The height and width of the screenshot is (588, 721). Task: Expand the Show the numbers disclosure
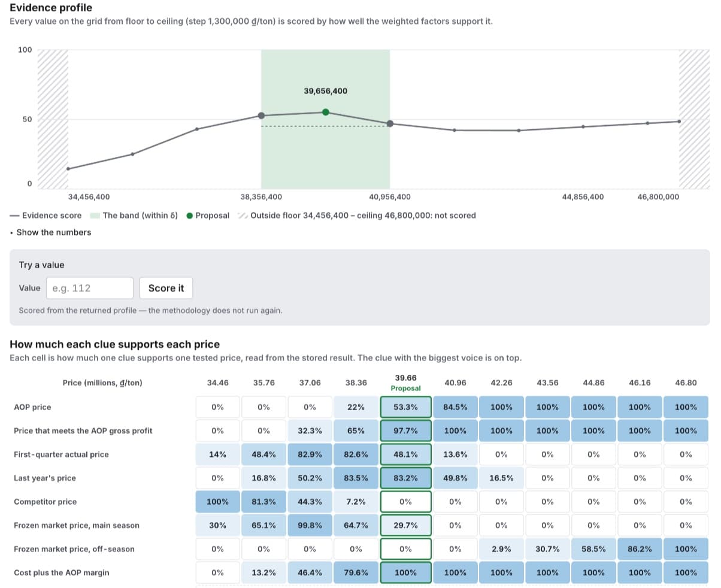pyautogui.click(x=50, y=232)
